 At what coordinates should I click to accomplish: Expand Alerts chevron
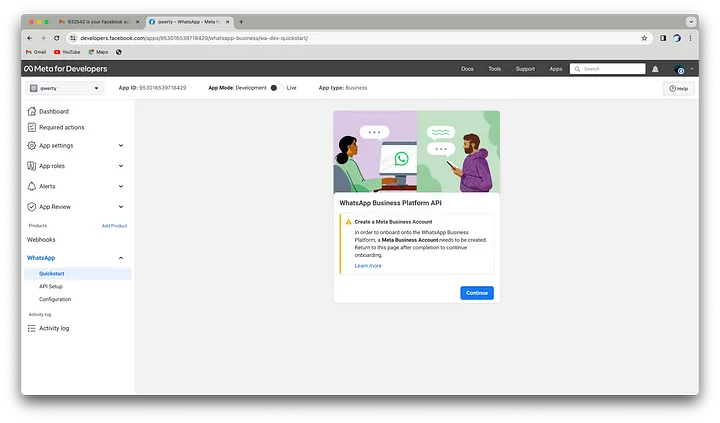coord(121,186)
